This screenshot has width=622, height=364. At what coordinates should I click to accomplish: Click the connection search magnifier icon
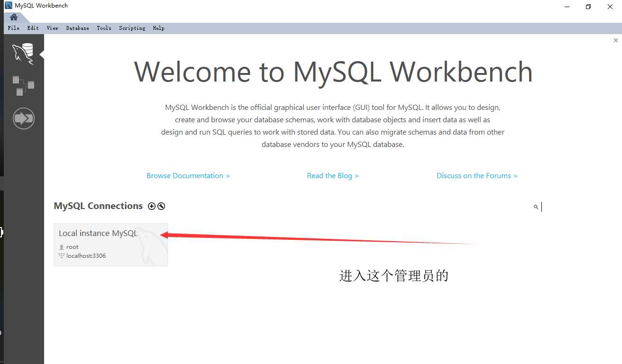(x=536, y=207)
